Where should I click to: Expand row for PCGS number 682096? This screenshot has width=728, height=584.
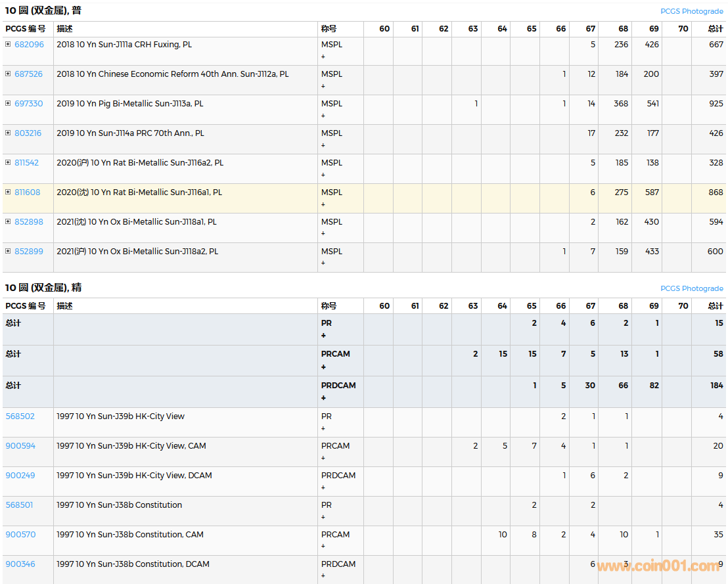pos(8,45)
